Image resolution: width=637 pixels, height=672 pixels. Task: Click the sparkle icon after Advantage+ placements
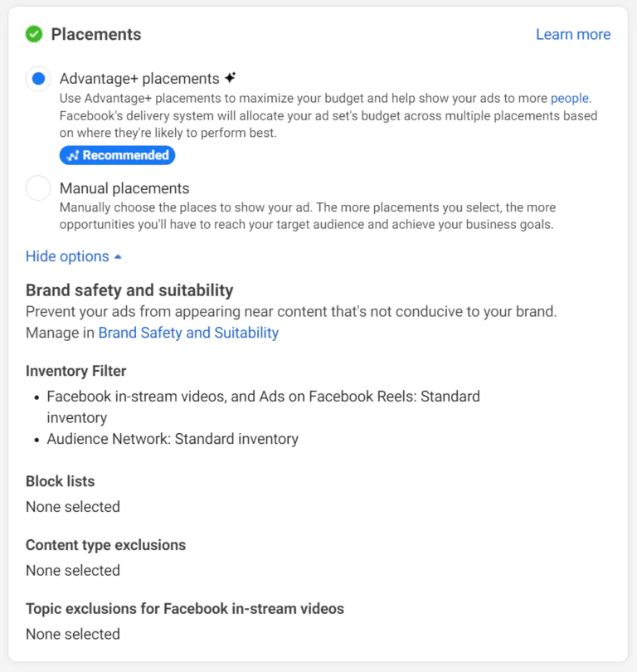[x=230, y=78]
